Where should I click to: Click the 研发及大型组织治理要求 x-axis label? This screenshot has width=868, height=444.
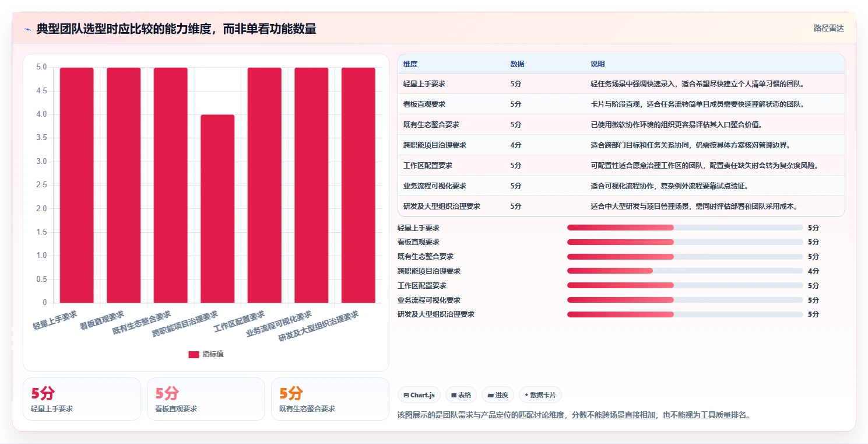[318, 326]
